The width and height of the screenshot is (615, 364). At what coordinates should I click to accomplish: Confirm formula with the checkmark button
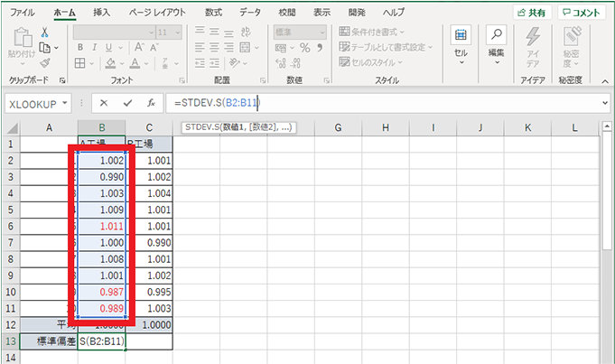[x=127, y=103]
